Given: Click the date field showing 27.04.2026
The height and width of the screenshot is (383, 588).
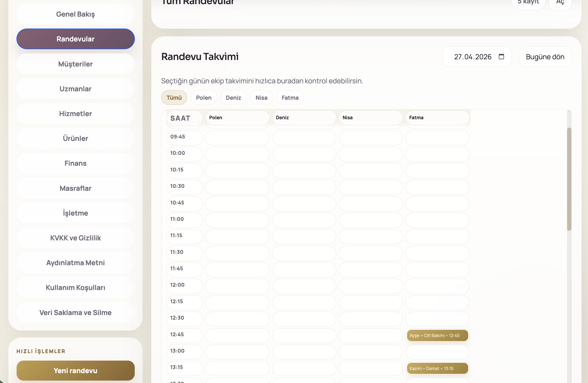Looking at the screenshot, I should pos(477,57).
